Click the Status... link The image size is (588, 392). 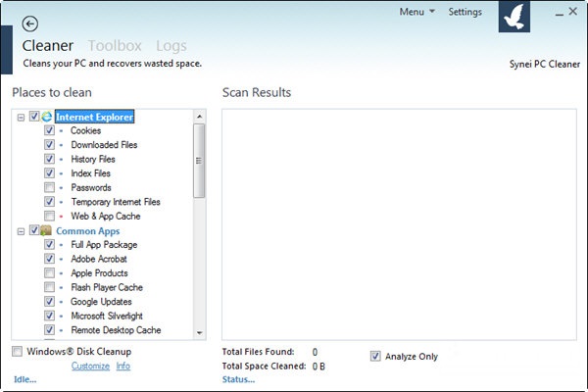click(x=238, y=379)
